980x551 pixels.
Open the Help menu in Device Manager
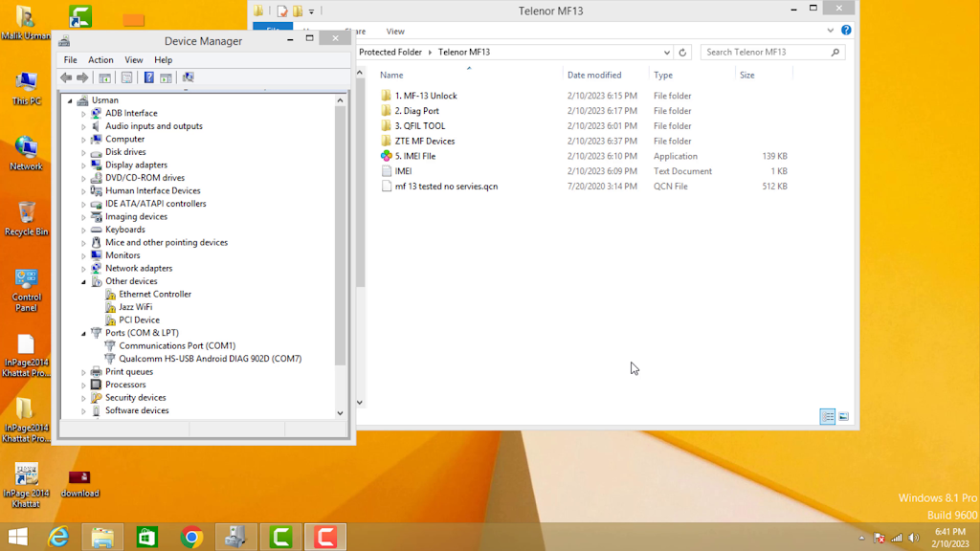pos(163,60)
